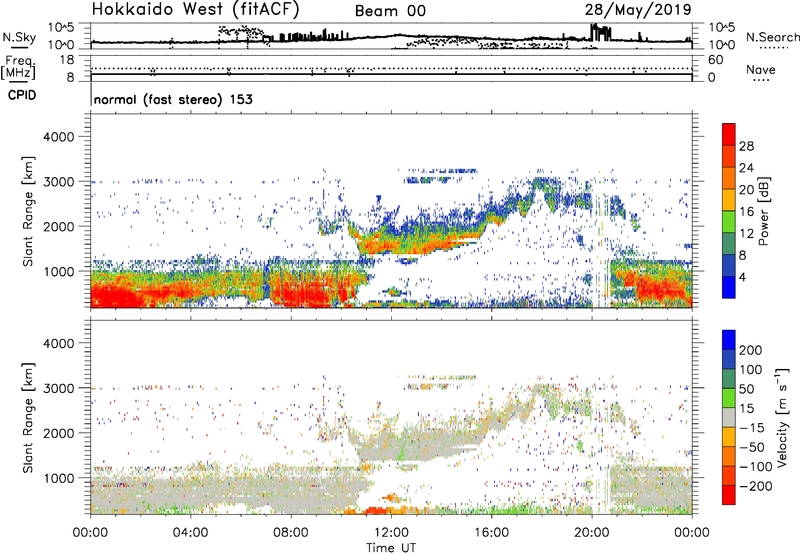This screenshot has width=800, height=554.
Task: Click the text normal (fast stereo) 153
Action: 173,99
